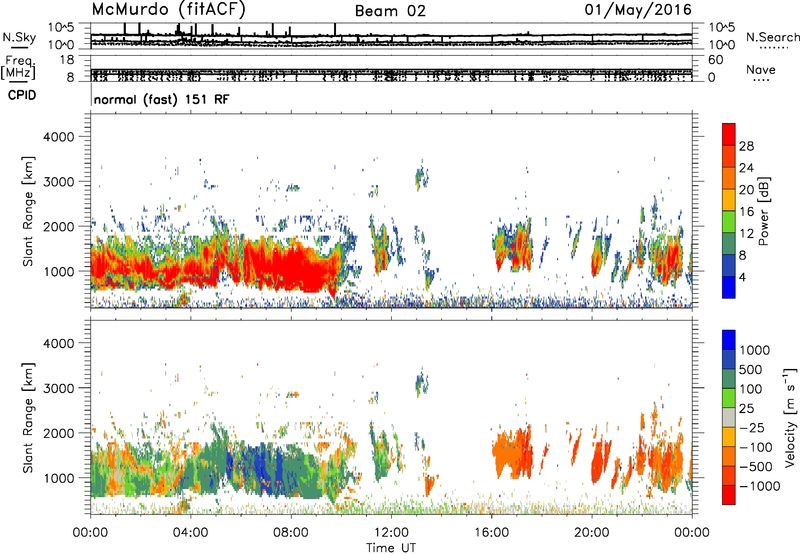This screenshot has height=554, width=800.
Task: Click the Nave legend label
Action: click(761, 70)
